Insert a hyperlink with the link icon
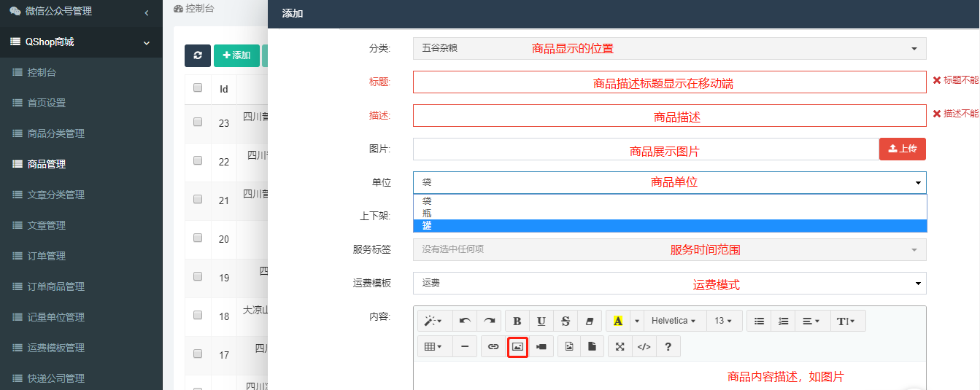This screenshot has height=390, width=980. [x=493, y=347]
